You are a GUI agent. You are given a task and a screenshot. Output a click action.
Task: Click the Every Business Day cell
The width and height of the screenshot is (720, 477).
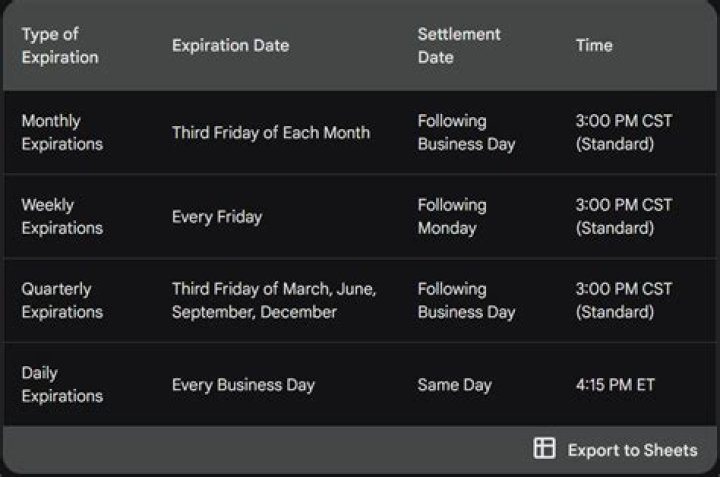pos(243,385)
